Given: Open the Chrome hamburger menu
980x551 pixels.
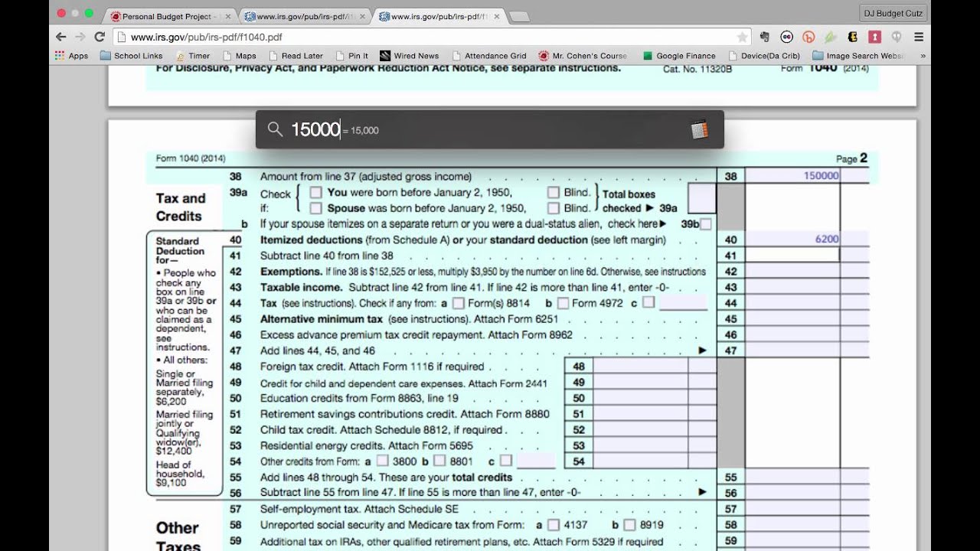Looking at the screenshot, I should pyautogui.click(x=919, y=37).
